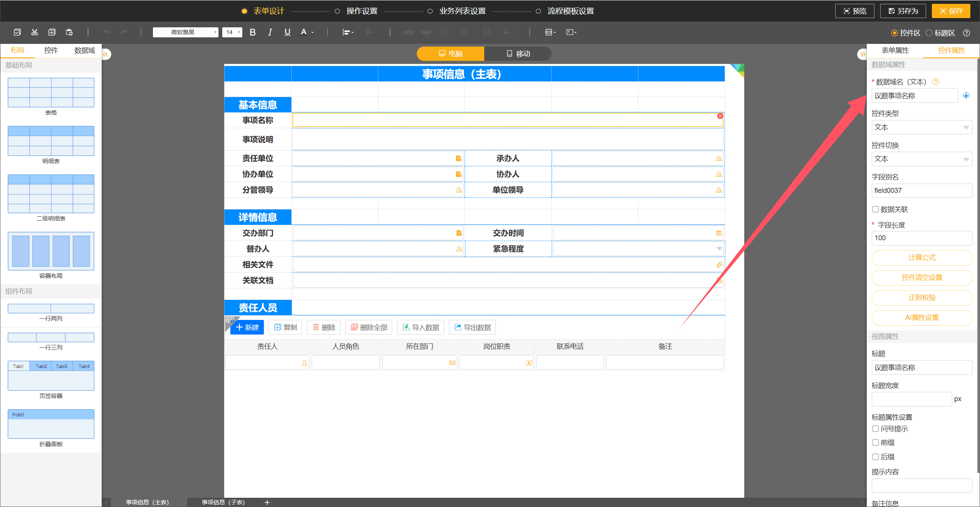Screen dimensions: 980x507
Task: Click the person picker icon in 承办人 field
Action: pyautogui.click(x=719, y=159)
